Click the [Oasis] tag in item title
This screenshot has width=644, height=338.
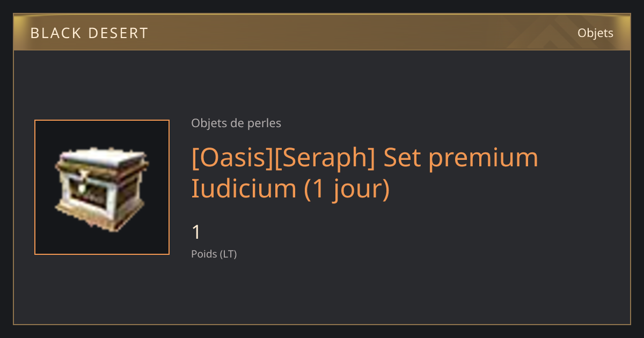click(232, 157)
